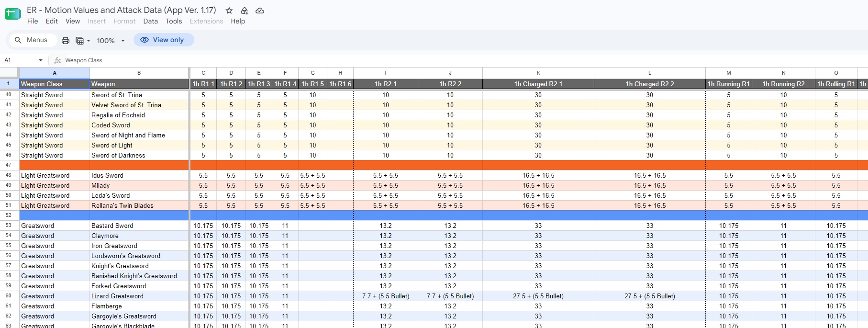Select the Lizard Greatsword cell
This screenshot has height=328, width=868.
(x=139, y=296)
